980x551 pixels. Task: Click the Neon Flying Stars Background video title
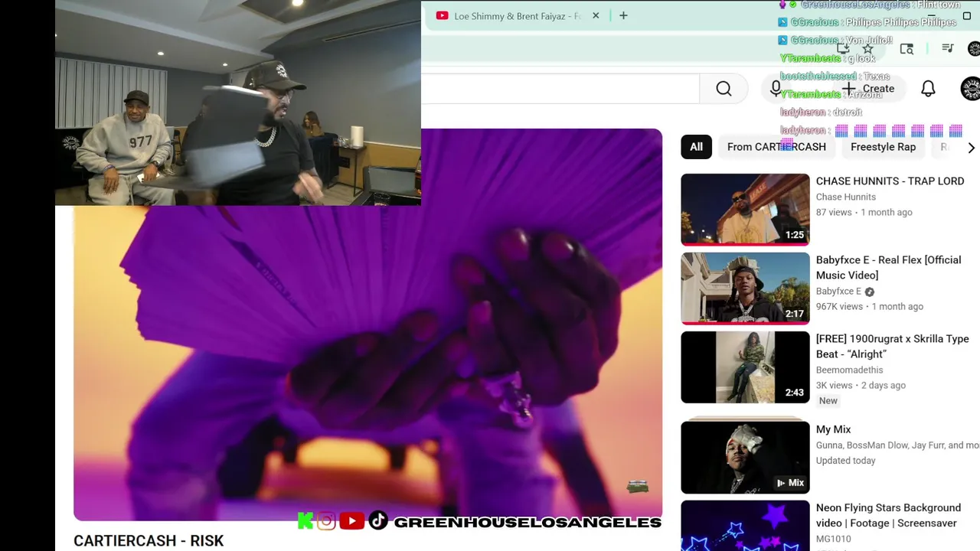[x=888, y=515]
